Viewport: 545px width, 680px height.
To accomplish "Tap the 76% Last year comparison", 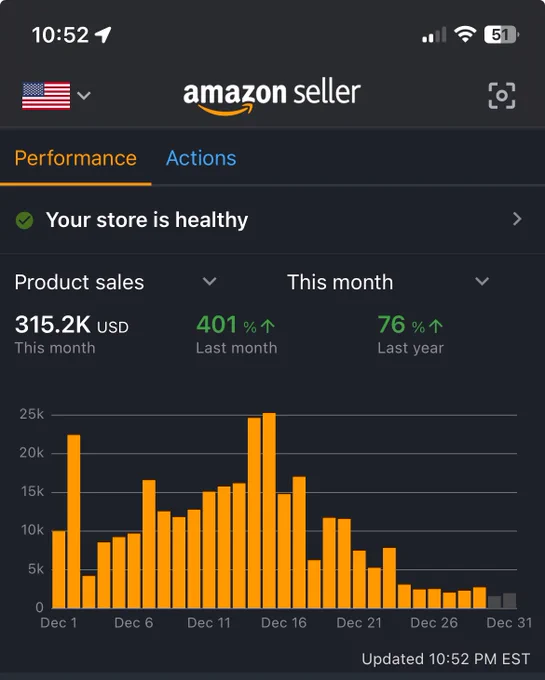I will [x=411, y=334].
